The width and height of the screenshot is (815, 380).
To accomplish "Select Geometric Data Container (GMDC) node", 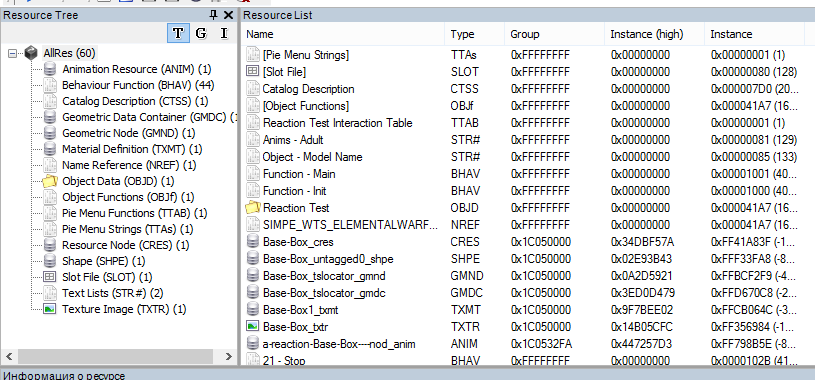I will pos(149,117).
